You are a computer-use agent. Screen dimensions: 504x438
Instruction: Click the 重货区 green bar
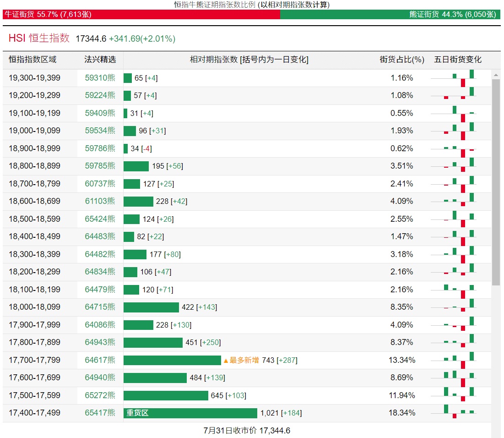[190, 413]
